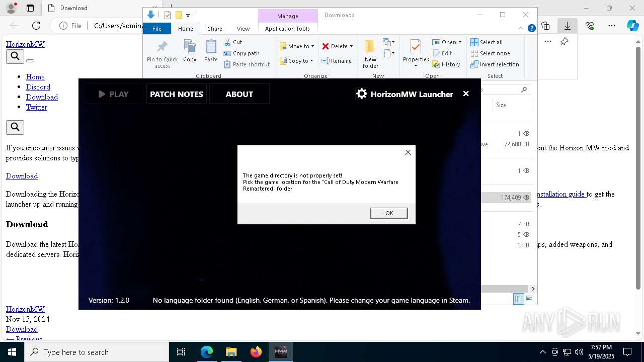Screen dimensions: 644x362
Task: Click the Properties icon in Explorer
Action: click(416, 53)
